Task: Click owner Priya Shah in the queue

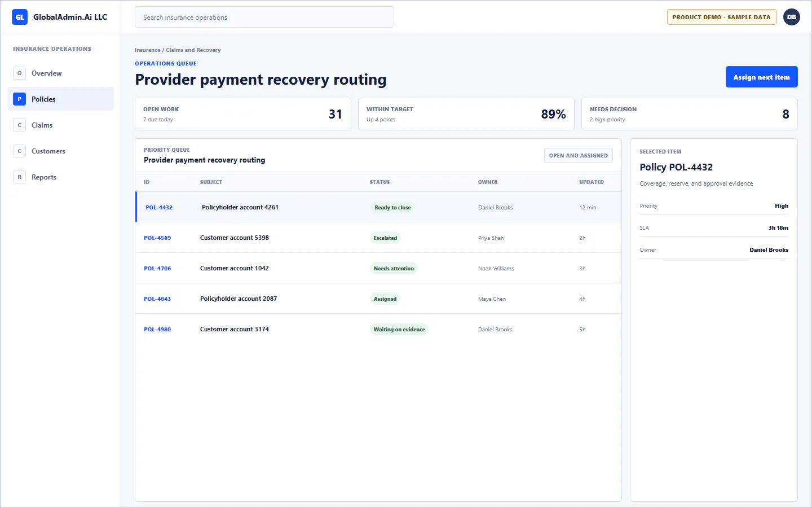Action: (491, 238)
